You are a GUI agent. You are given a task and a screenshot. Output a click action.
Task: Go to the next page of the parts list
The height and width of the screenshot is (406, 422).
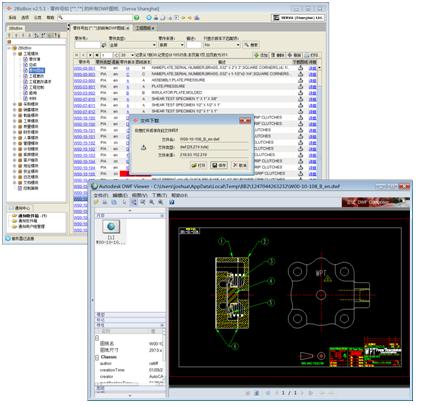point(90,55)
